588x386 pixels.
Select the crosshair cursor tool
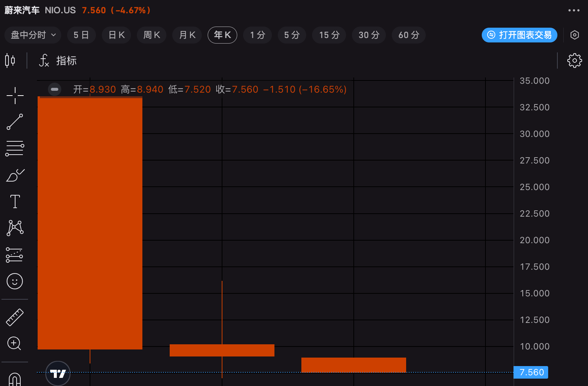tap(15, 96)
